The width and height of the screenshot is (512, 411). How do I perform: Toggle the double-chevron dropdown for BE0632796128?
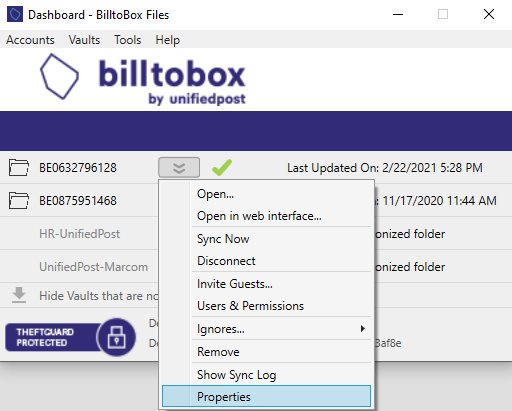tap(179, 168)
